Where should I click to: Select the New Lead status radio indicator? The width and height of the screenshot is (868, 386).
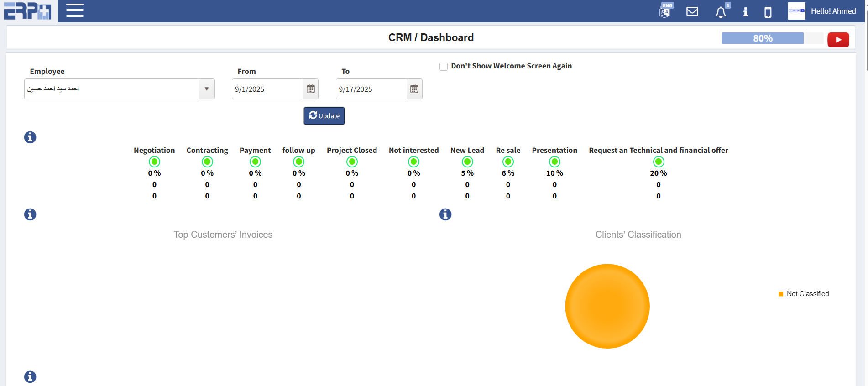(467, 162)
